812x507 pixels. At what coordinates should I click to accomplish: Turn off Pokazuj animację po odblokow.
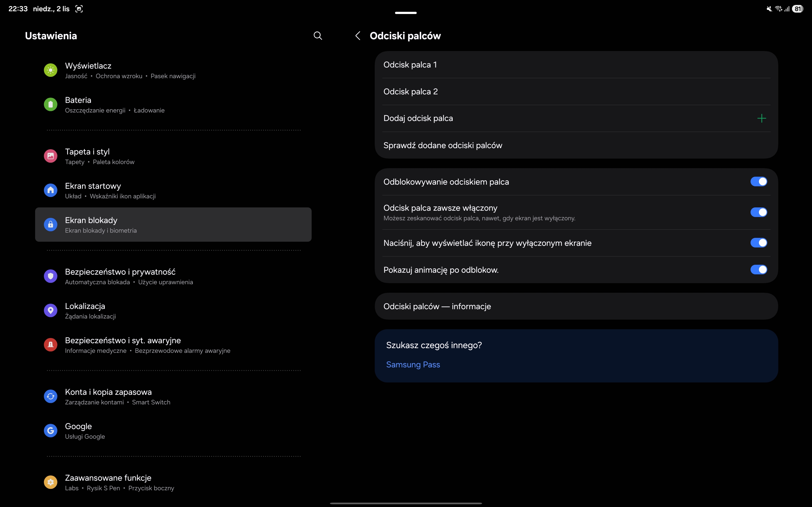[x=758, y=270]
